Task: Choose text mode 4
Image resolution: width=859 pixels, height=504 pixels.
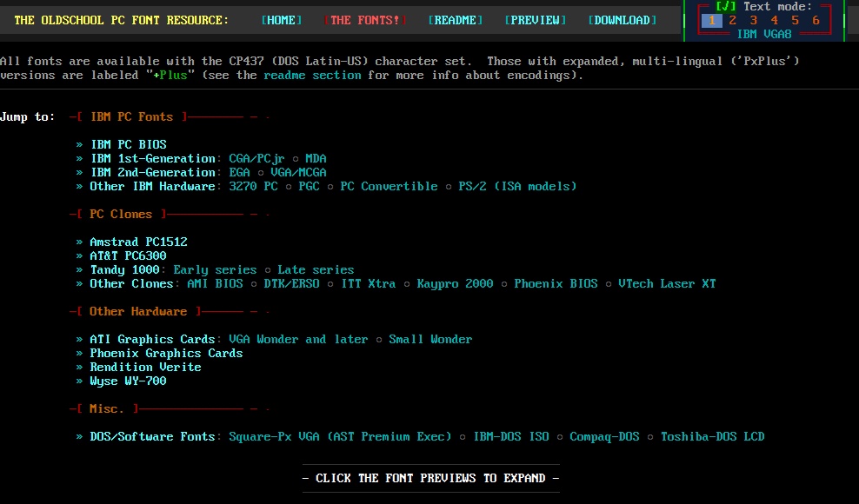Action: pyautogui.click(x=774, y=20)
